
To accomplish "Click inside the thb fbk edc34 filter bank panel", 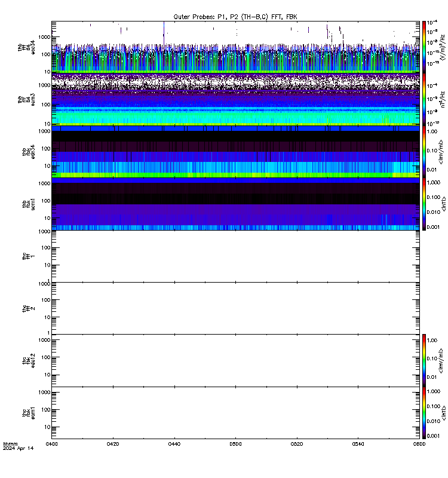I will point(235,152).
